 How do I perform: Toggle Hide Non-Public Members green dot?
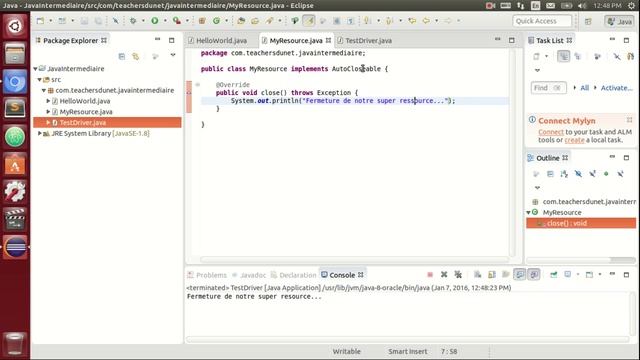click(606, 174)
